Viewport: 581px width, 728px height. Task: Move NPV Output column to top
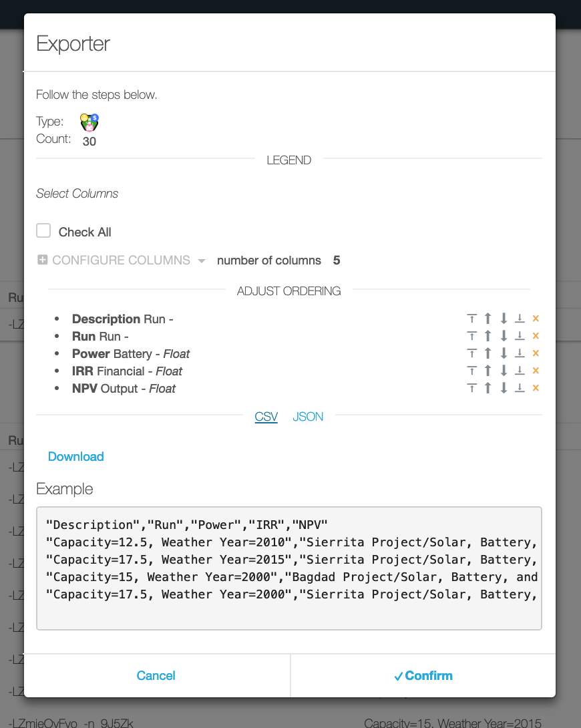(471, 387)
